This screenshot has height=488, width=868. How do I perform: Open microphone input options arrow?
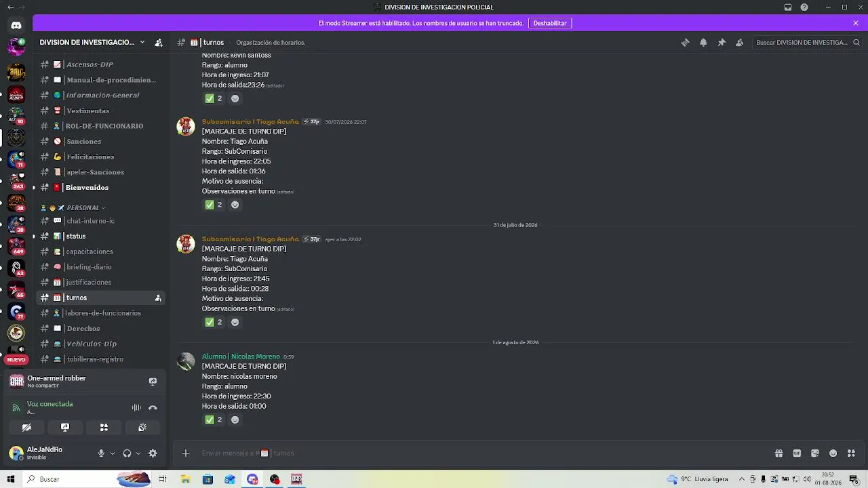tap(113, 453)
